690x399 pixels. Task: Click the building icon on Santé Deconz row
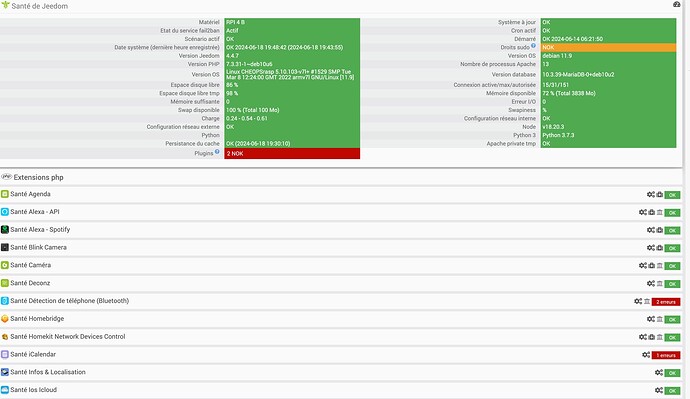[x=659, y=283]
